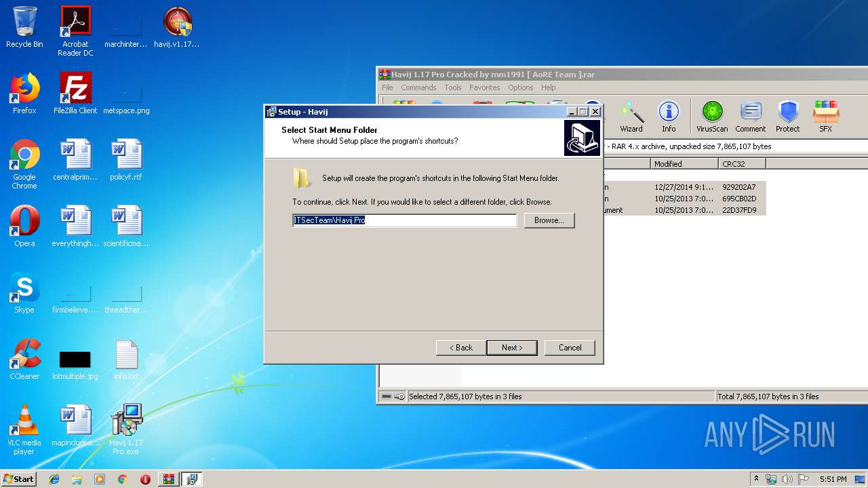Click the Start Menu folder path field
Image resolution: width=868 pixels, height=488 pixels.
point(404,220)
